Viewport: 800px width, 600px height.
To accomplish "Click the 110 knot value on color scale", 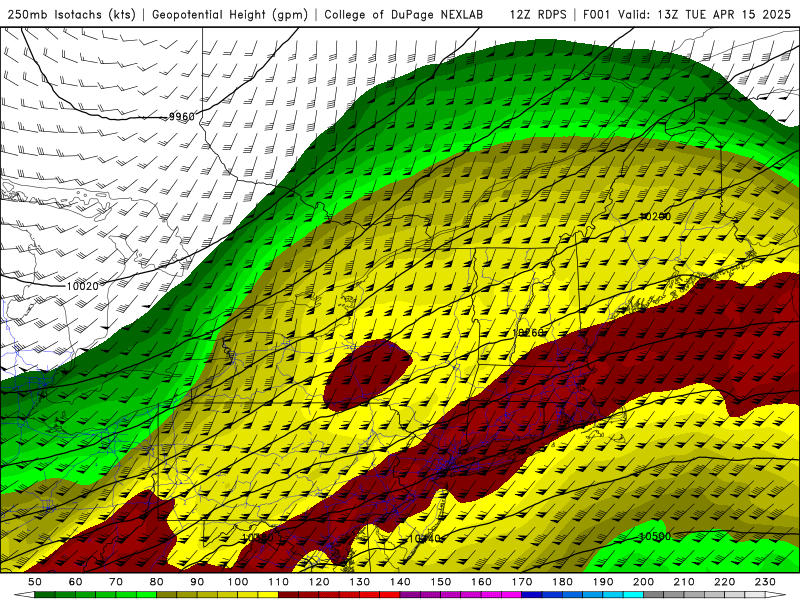I will [279, 582].
